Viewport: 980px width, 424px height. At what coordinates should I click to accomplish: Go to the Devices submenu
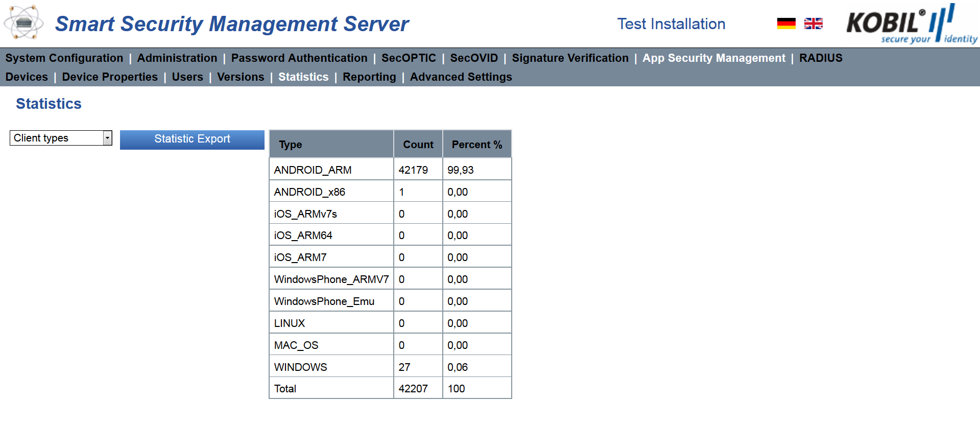(x=27, y=77)
